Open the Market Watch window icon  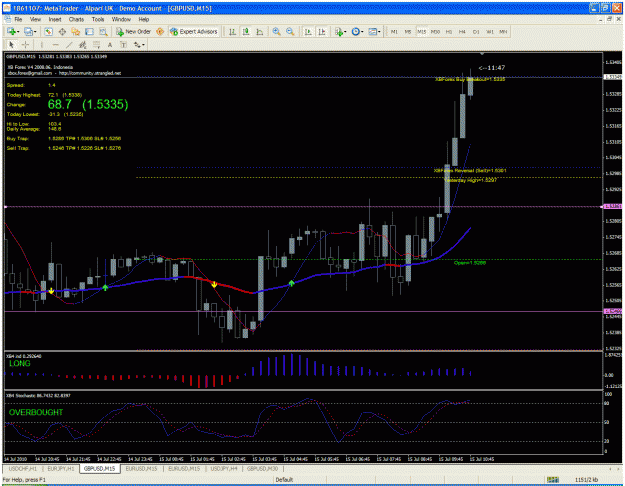[x=49, y=31]
